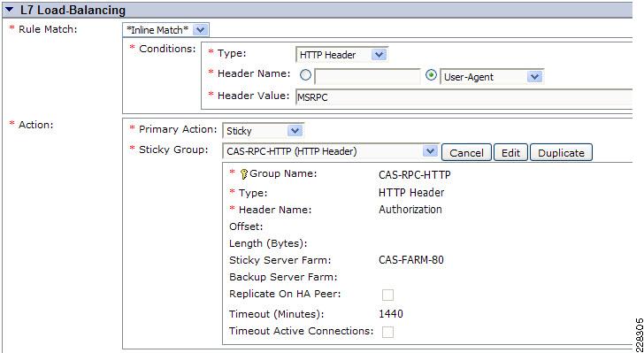This screenshot has width=644, height=353.
Task: Open the Sticky Group CAS-RPC-HTTP dropdown
Action: (331, 151)
